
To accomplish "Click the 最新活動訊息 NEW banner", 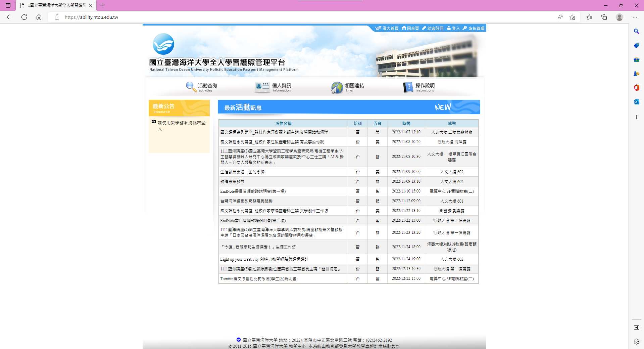I will click(x=349, y=107).
